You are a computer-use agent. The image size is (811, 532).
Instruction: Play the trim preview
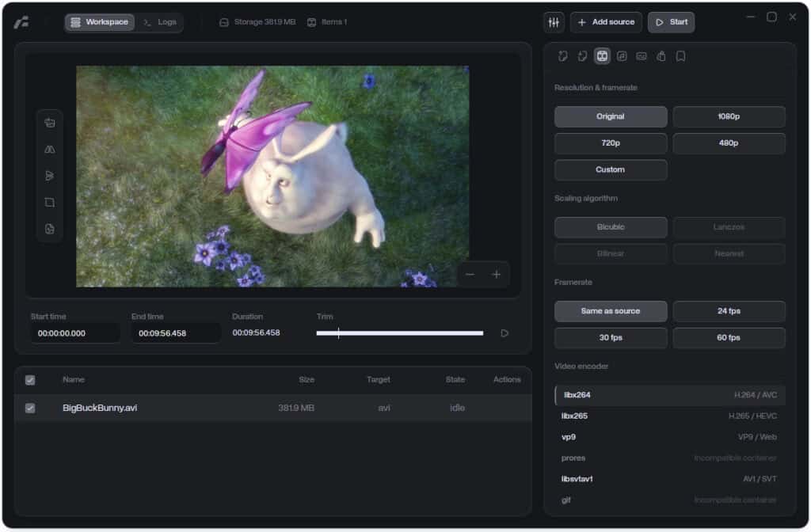504,333
